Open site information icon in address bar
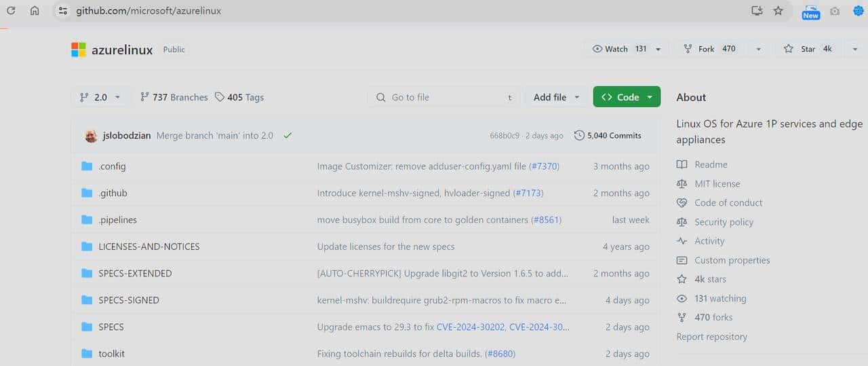 pyautogui.click(x=63, y=11)
